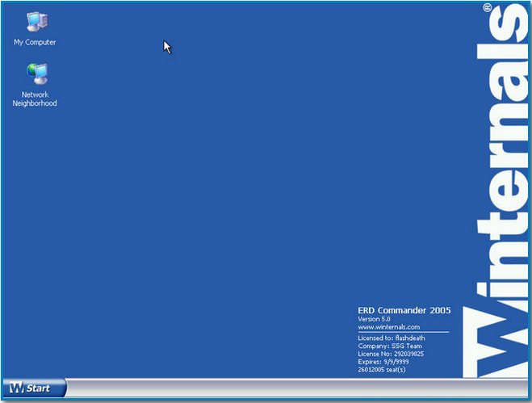Select the Network Neighborhood desktop icon
532x403 pixels.
(37, 74)
